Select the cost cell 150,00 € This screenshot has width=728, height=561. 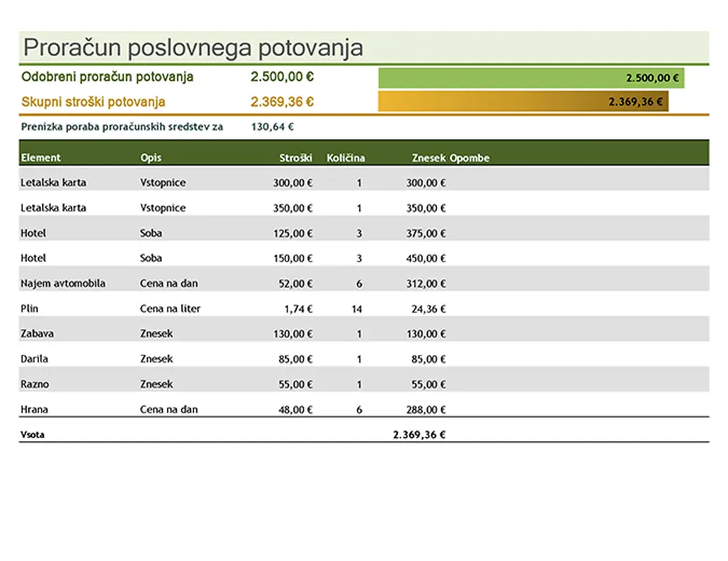click(x=293, y=258)
